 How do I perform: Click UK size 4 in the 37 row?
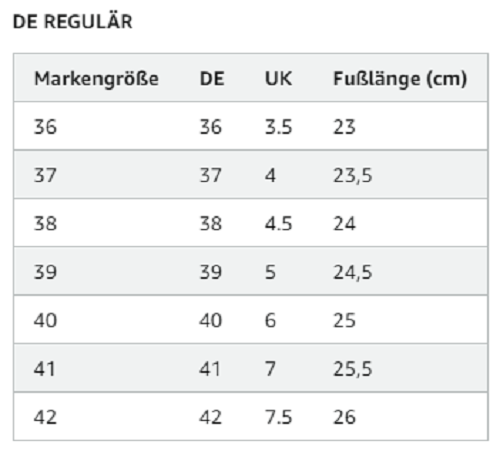[x=270, y=175]
